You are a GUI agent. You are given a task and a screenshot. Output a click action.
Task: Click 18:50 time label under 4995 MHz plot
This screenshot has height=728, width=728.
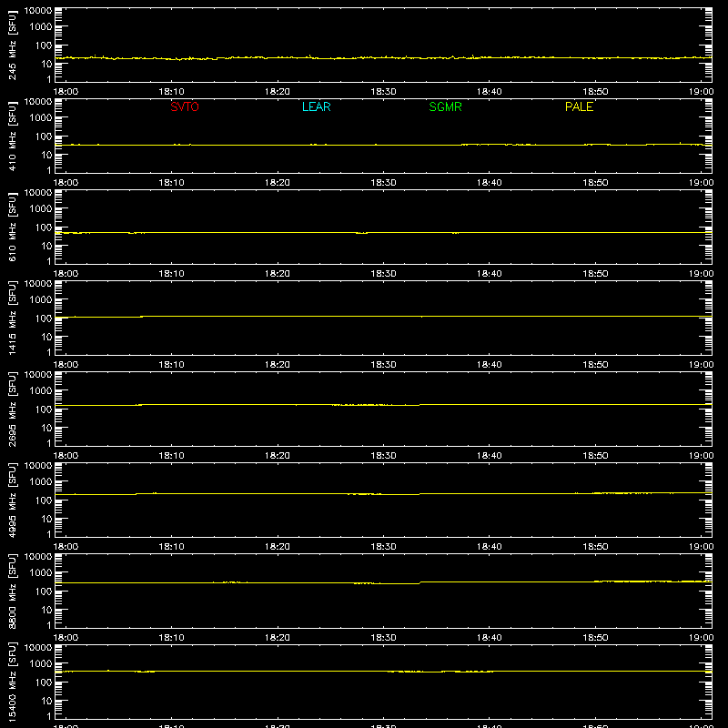pyautogui.click(x=595, y=547)
